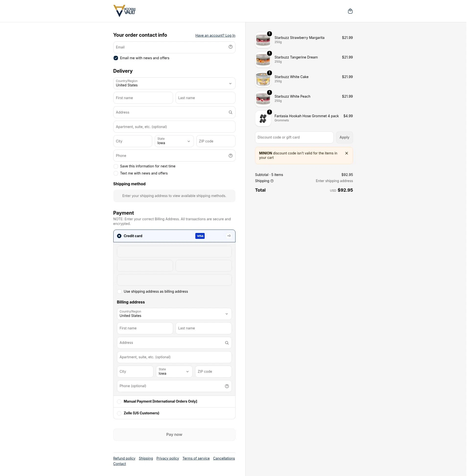Click the delivery Phone help icon
This screenshot has height=476, width=470.
pyautogui.click(x=230, y=156)
